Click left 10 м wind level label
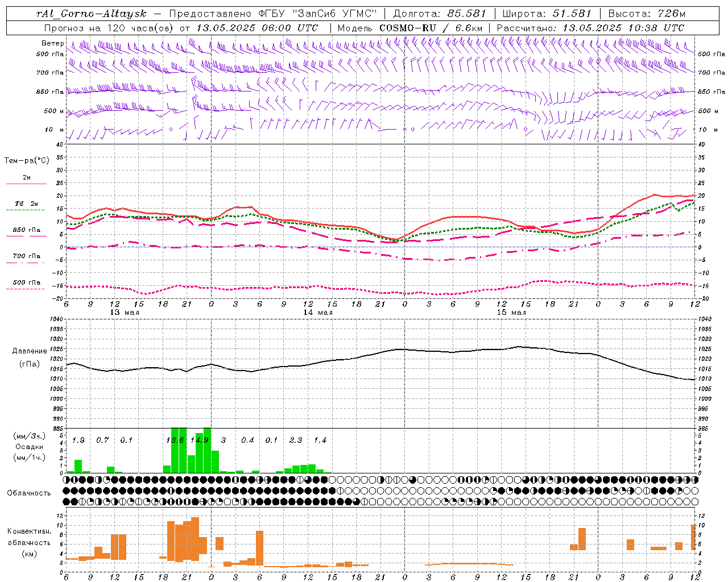This screenshot has height=582, width=728. pos(54,130)
